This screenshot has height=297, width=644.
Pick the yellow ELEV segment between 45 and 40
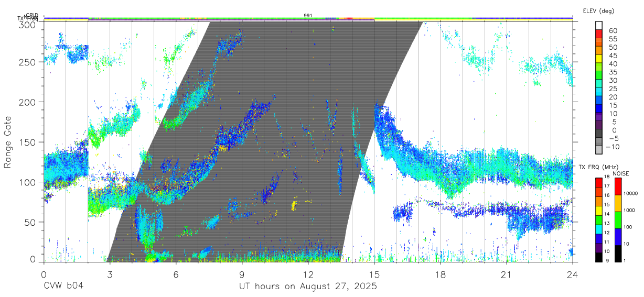(x=599, y=59)
